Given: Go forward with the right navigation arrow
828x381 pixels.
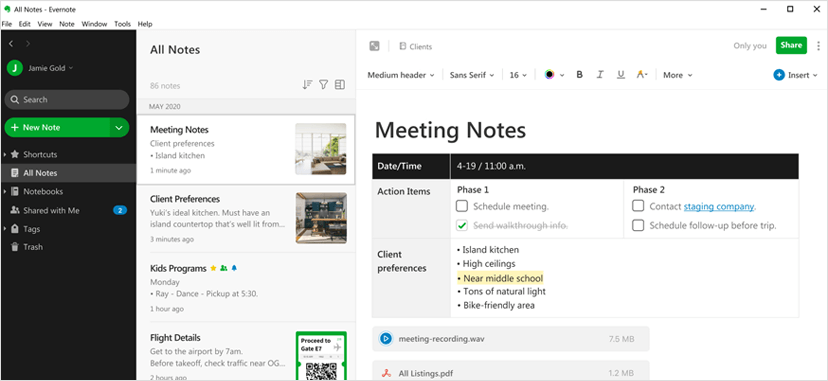Looking at the screenshot, I should (x=28, y=44).
